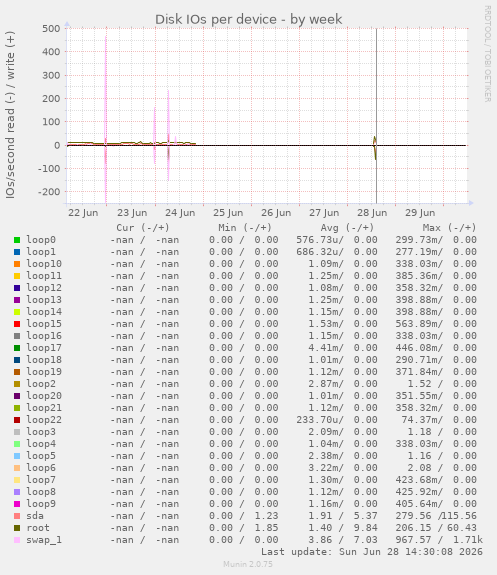The image size is (497, 575).
Task: Click the 'Munin 2.0.75' footer text
Action: pos(248,564)
